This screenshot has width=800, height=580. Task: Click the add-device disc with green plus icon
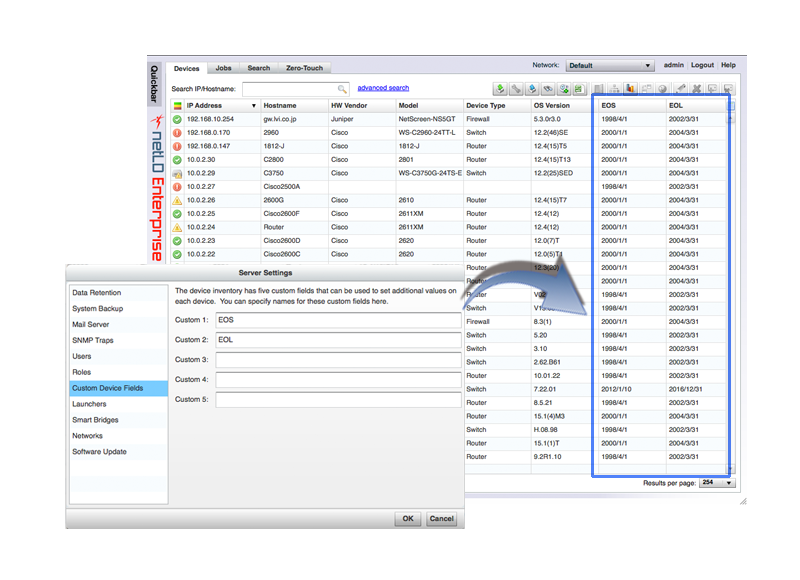564,89
